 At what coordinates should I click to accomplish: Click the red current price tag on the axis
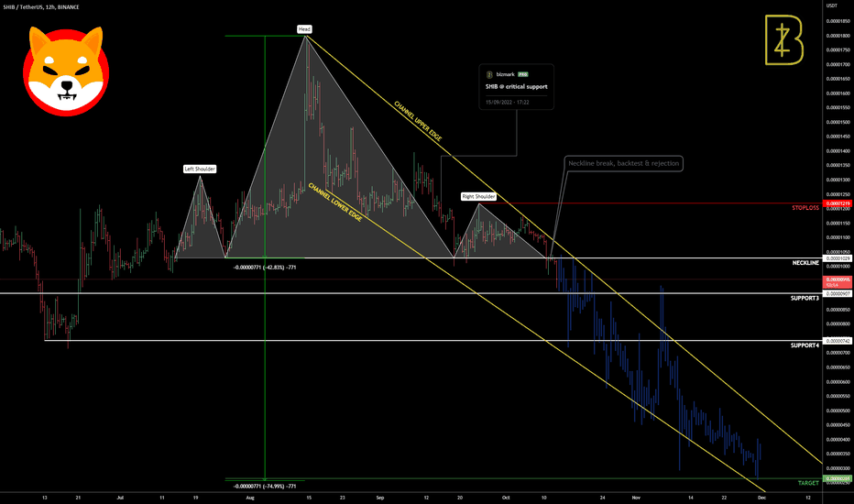click(838, 281)
